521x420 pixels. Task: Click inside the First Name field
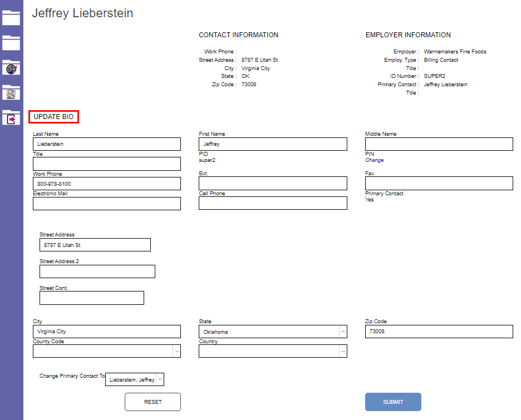273,144
